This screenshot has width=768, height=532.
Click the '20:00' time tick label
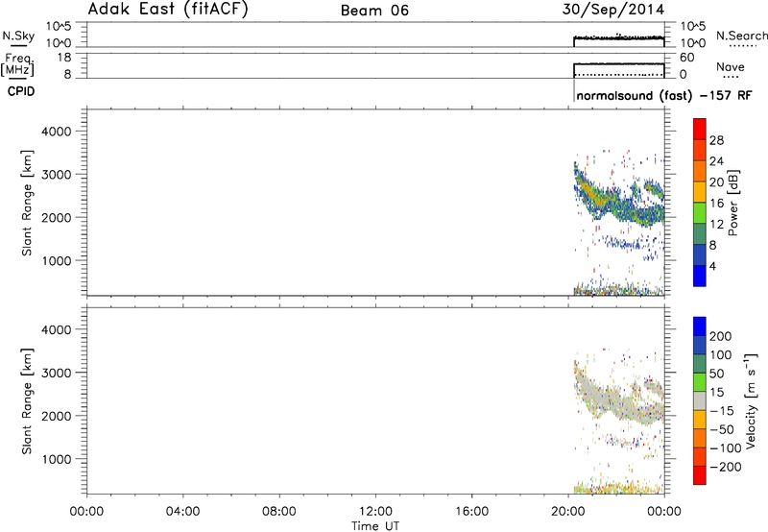pyautogui.click(x=568, y=512)
